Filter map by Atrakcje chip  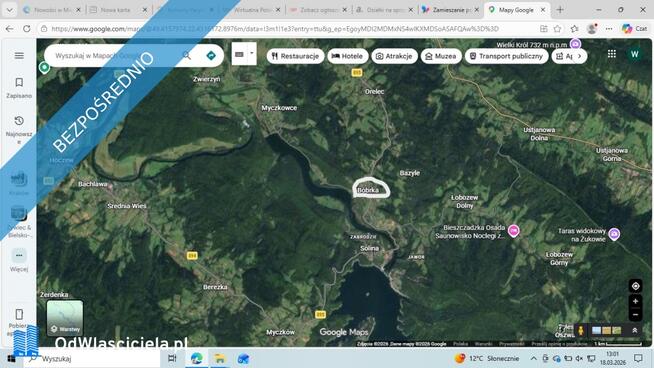[394, 56]
